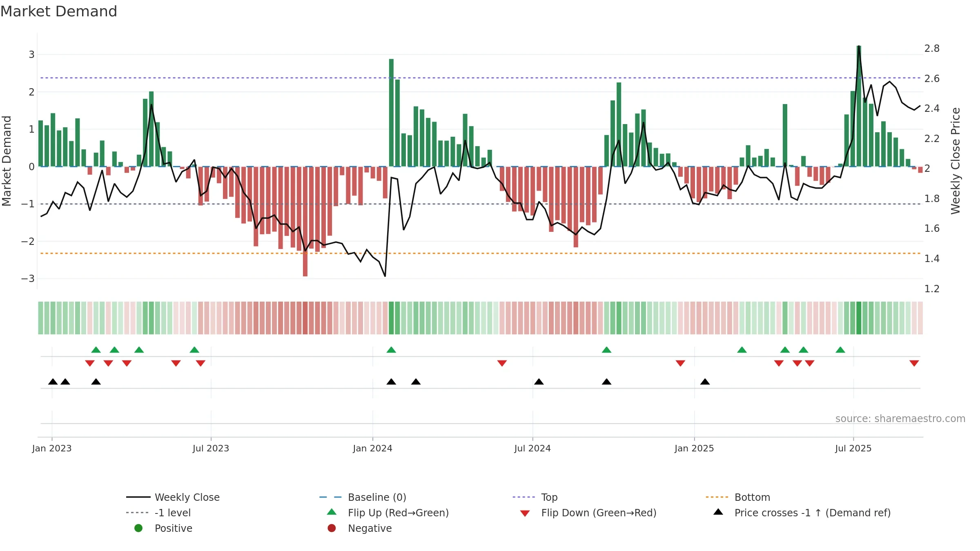This screenshot has width=980, height=551.
Task: Select the green flip-up marker just before Jul 2025
Action: tap(840, 350)
